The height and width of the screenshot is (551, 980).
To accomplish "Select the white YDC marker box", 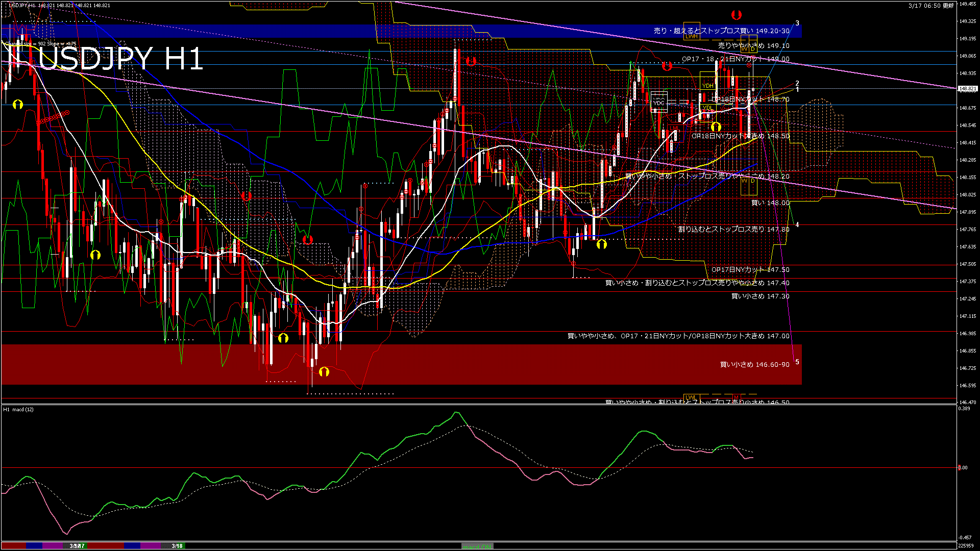I will (x=659, y=103).
